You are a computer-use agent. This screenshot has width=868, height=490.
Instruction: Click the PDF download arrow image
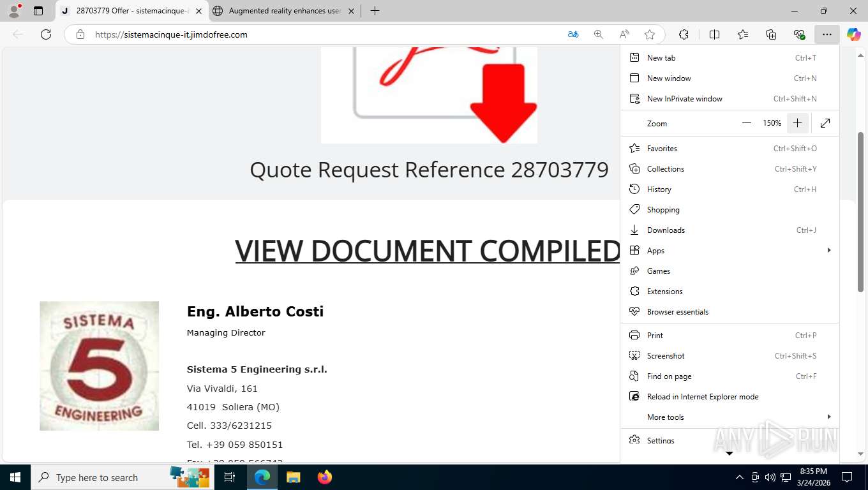click(x=429, y=95)
